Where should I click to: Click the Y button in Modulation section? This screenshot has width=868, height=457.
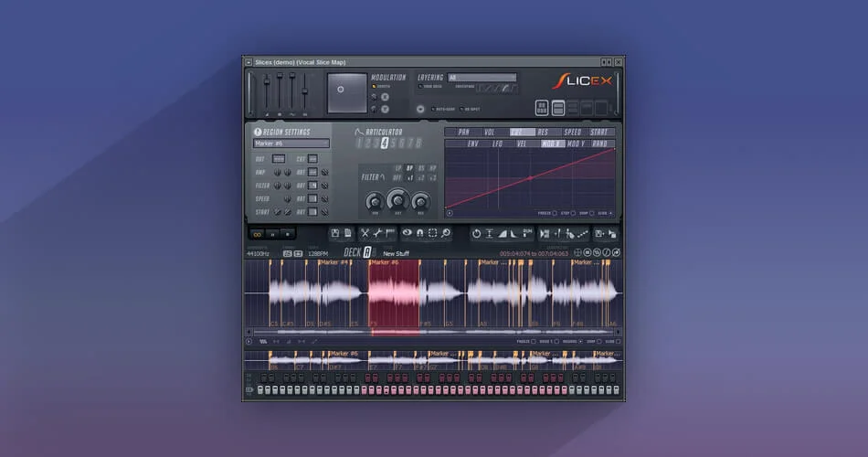385,109
